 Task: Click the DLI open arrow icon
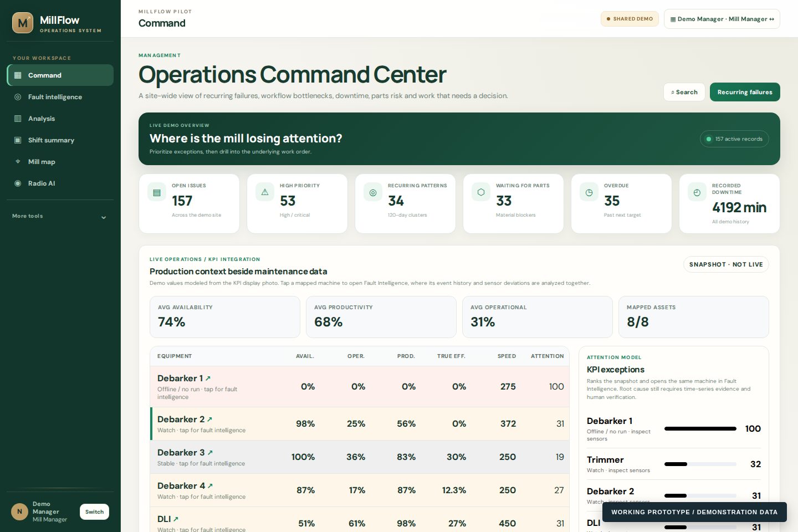pos(176,519)
